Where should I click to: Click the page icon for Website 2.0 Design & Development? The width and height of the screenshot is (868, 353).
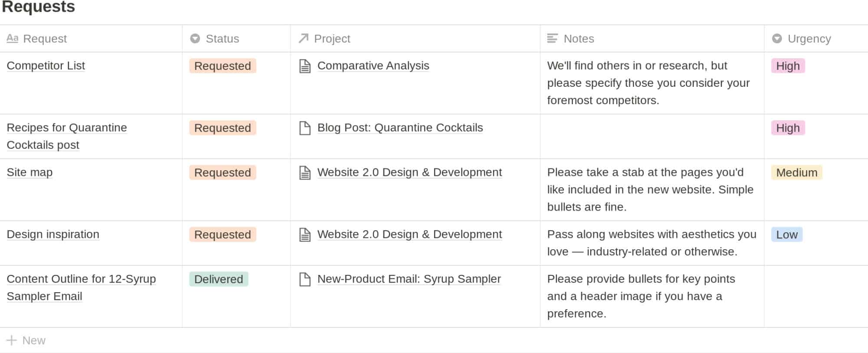coord(305,172)
